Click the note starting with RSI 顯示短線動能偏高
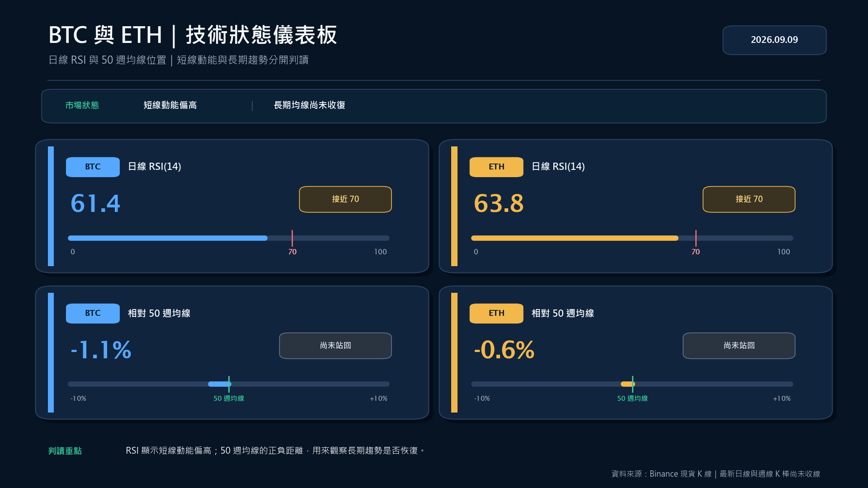Screen dimensions: 868x488 pyautogui.click(x=275, y=450)
